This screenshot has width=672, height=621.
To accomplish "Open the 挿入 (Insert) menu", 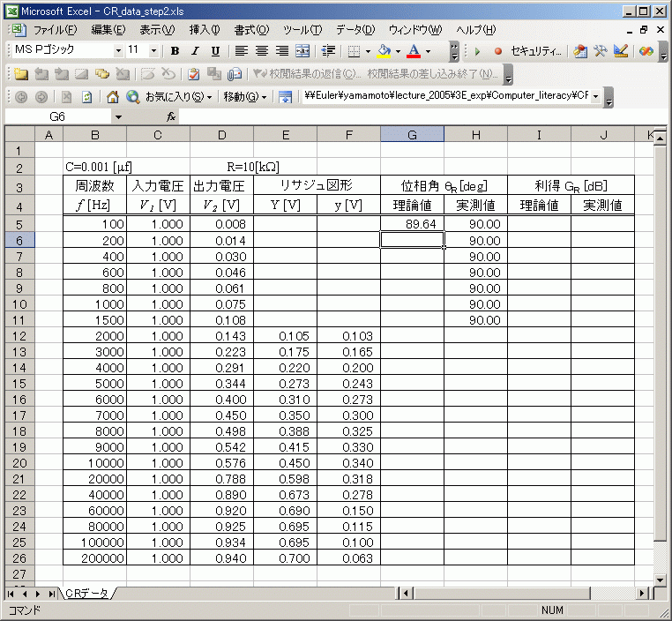I will click(206, 30).
